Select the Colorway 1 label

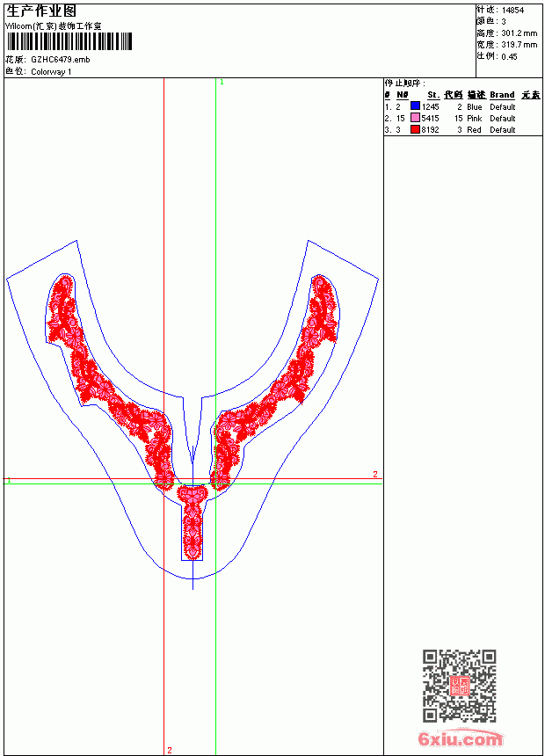tap(51, 72)
